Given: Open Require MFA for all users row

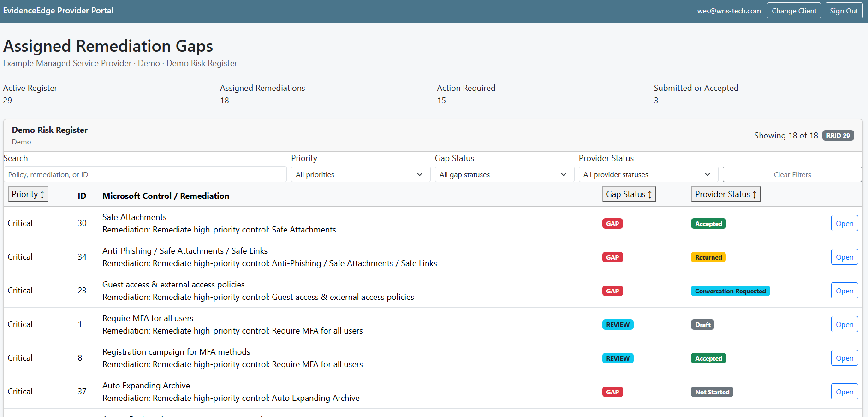Looking at the screenshot, I should (x=844, y=324).
